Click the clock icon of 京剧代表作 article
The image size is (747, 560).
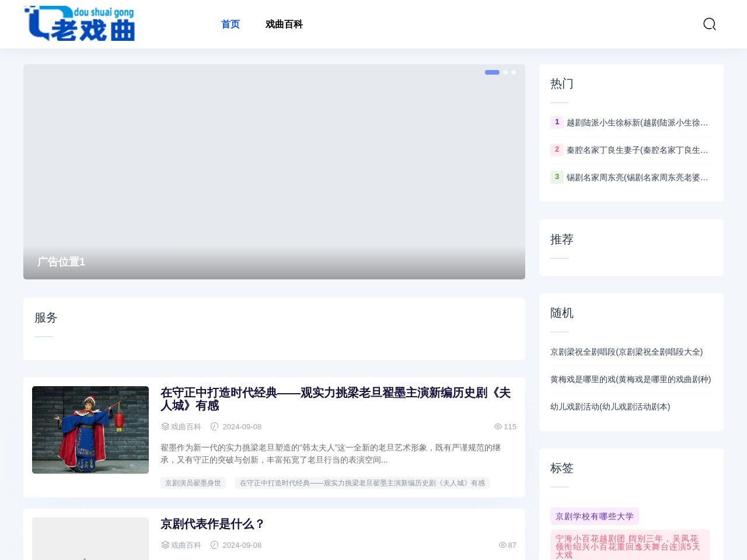(x=214, y=545)
